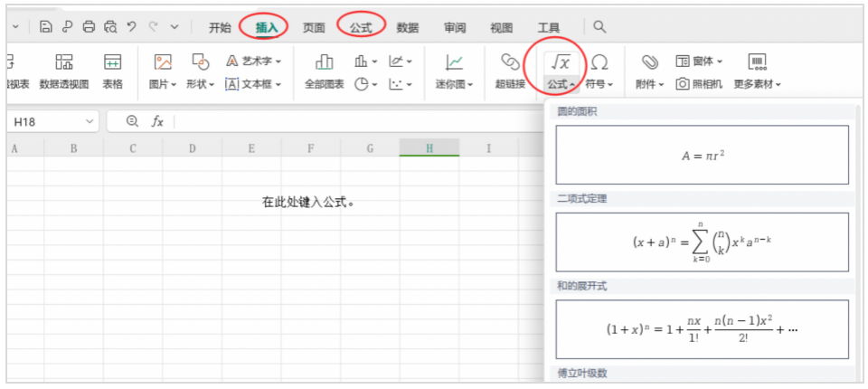Insert a 表格 table

click(x=112, y=72)
